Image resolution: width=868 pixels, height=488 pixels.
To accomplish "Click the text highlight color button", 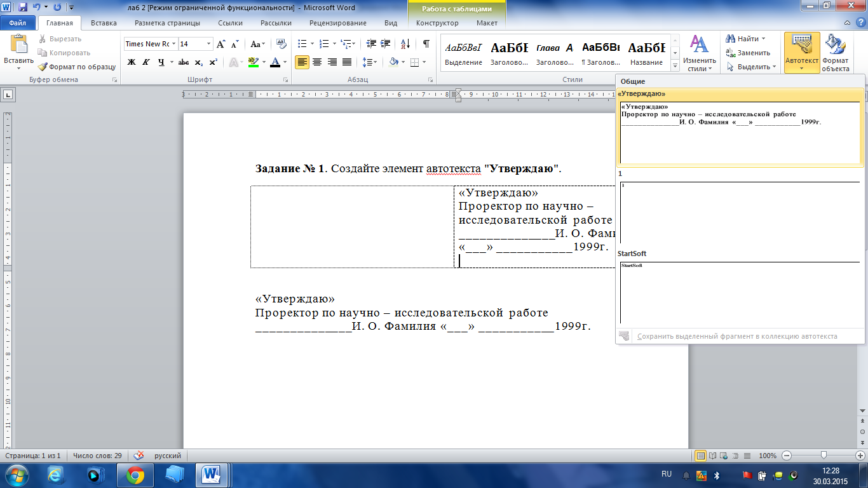I will point(253,62).
